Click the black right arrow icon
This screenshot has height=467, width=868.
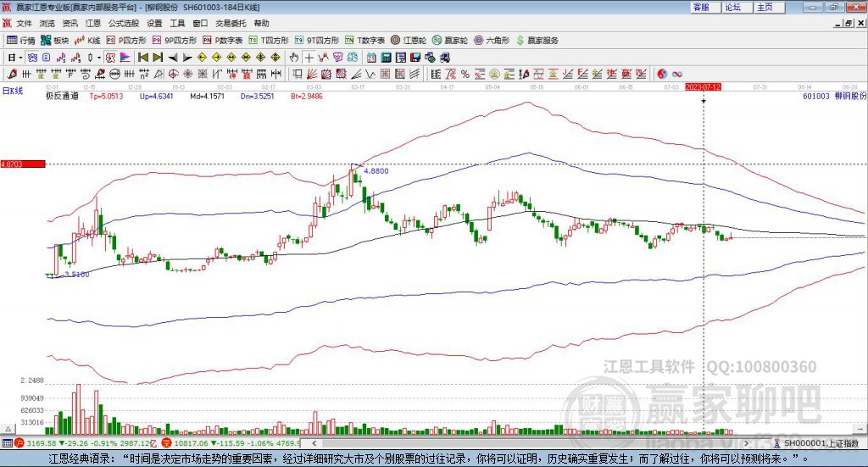click(x=187, y=58)
